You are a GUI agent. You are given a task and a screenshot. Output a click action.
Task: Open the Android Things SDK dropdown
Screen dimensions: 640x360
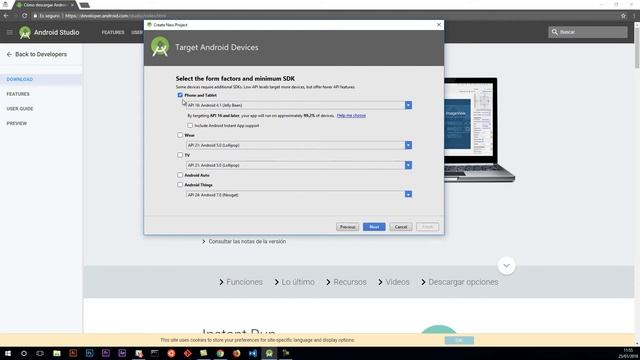click(x=408, y=195)
